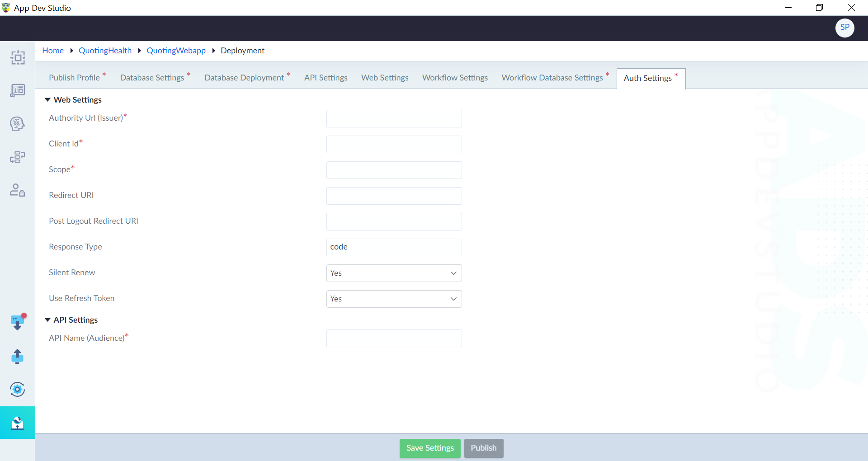Click the gear sync sidebar icon
The image size is (868, 461).
coord(18,389)
